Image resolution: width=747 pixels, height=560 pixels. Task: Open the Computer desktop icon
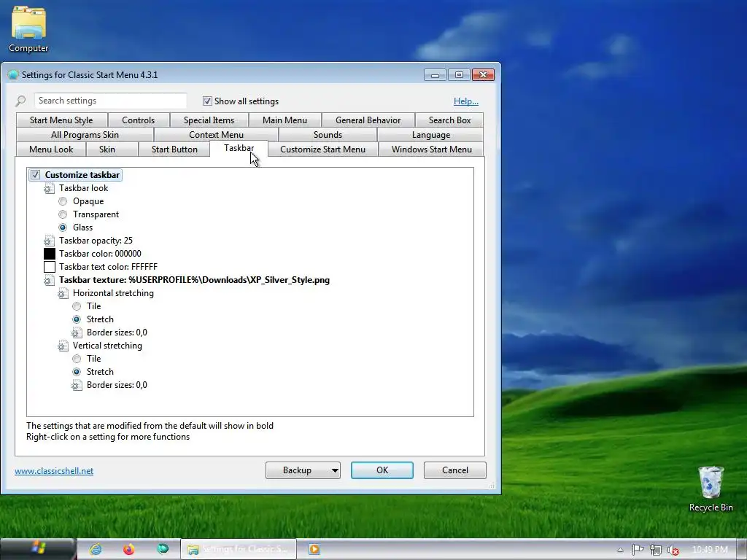coord(28,28)
